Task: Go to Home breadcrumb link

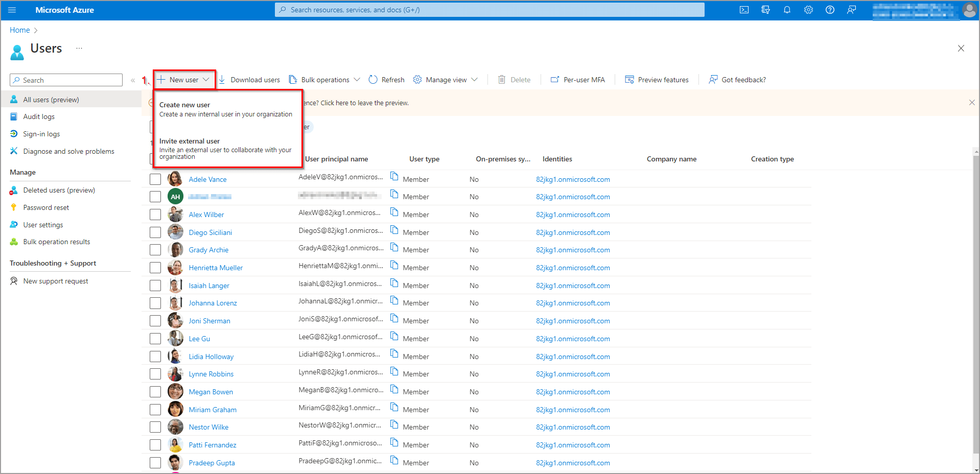Action: click(x=20, y=30)
